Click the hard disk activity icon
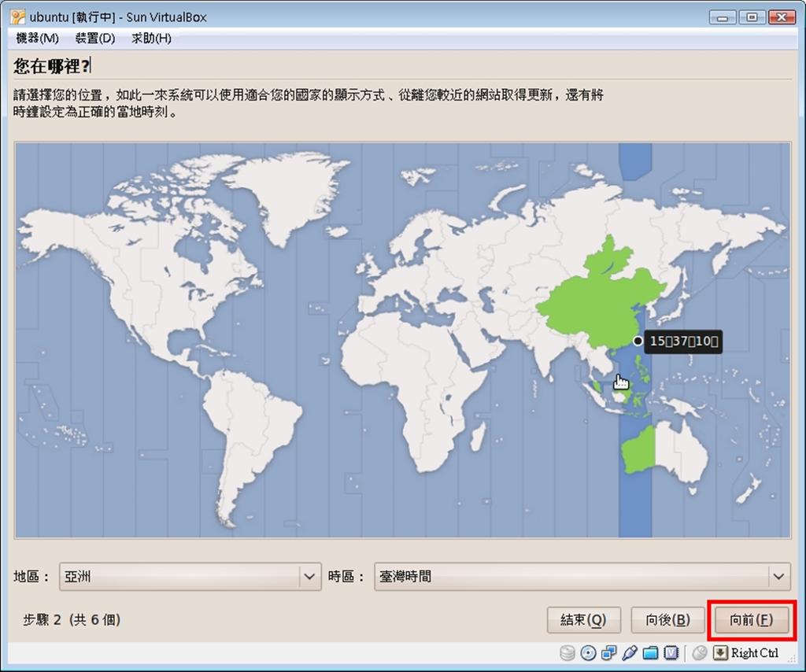Screen dimensions: 806x672 coord(566,653)
